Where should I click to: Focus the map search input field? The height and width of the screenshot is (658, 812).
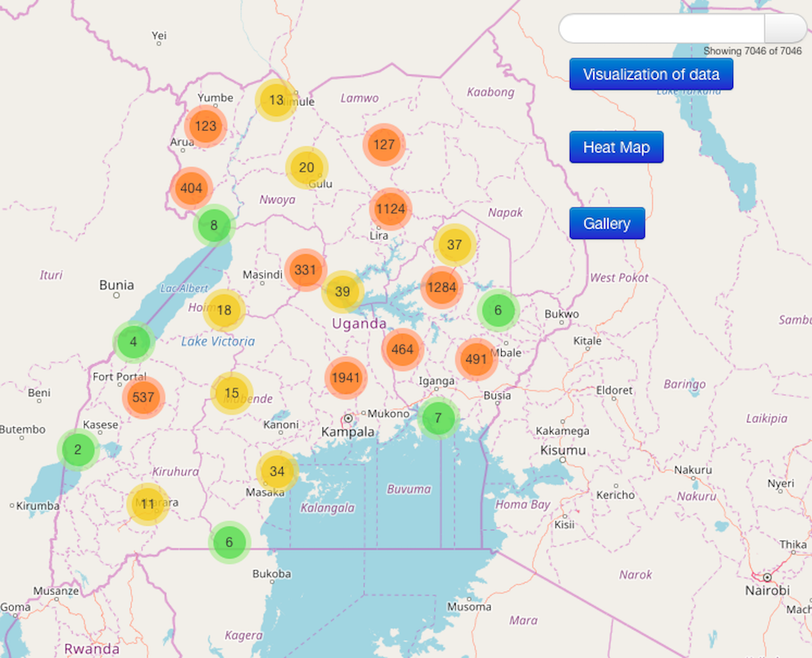(x=662, y=28)
